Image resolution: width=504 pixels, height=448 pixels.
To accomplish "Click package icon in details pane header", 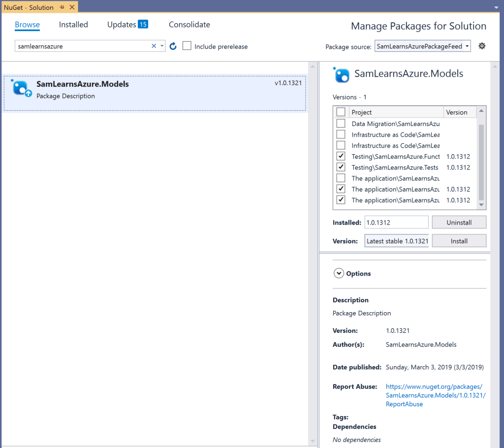I will click(x=341, y=75).
